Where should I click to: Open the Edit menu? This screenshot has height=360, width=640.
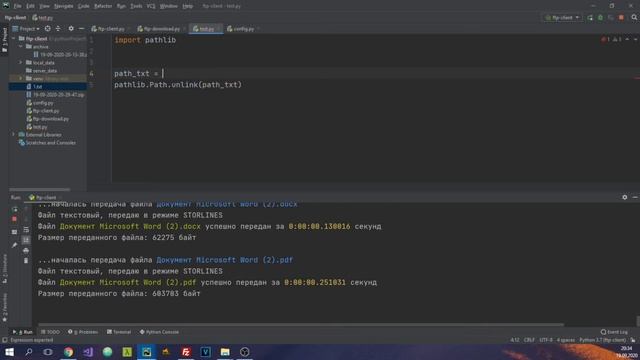tap(30, 6)
